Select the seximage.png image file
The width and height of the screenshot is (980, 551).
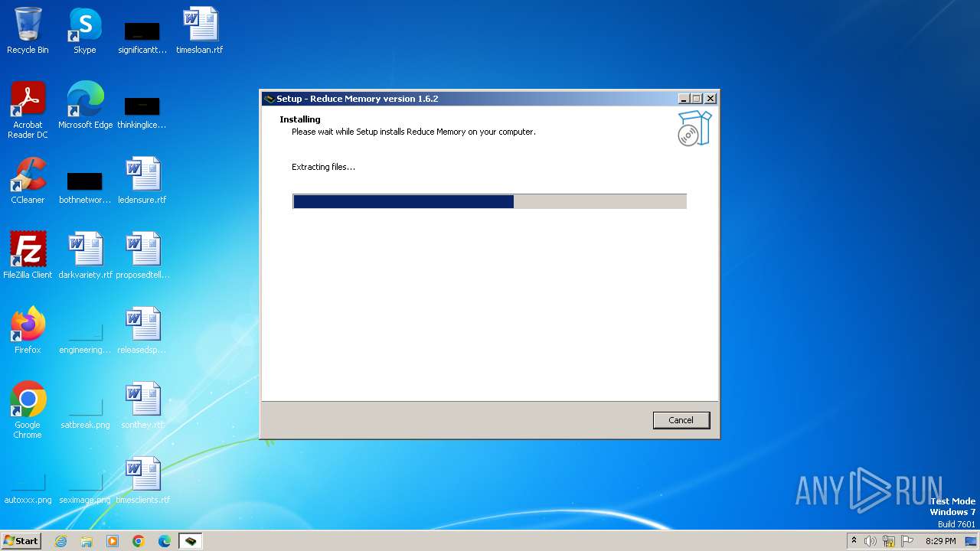tap(85, 487)
